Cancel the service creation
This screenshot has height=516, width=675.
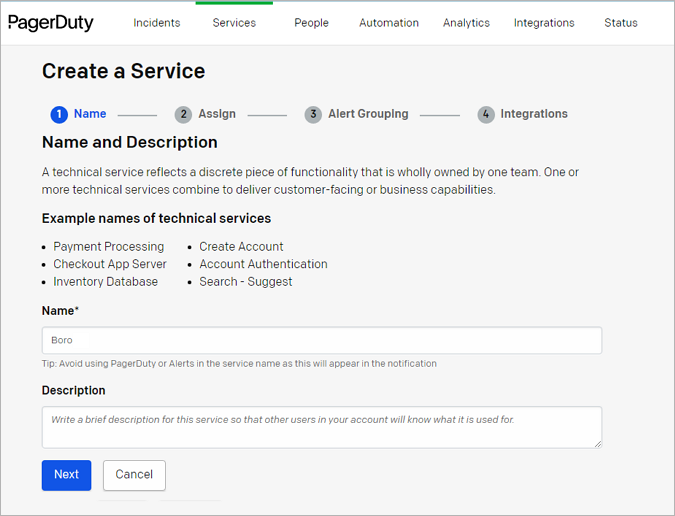(134, 475)
